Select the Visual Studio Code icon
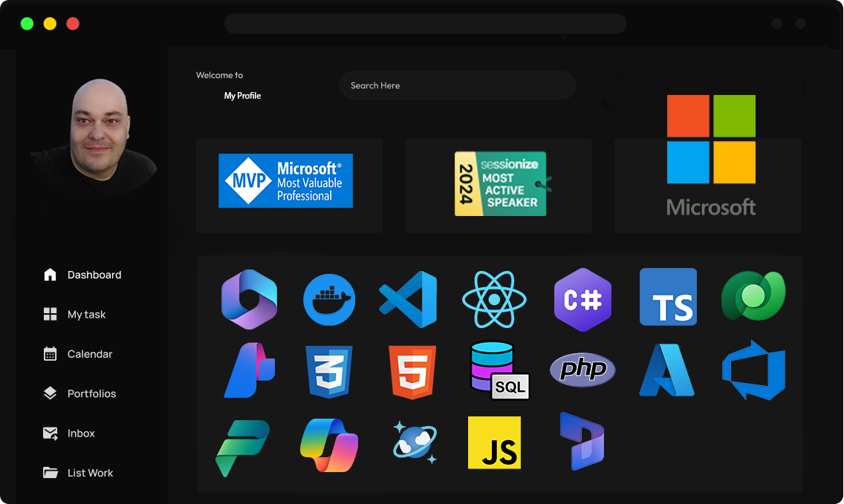Screen dimensions: 844x504 click(409, 299)
